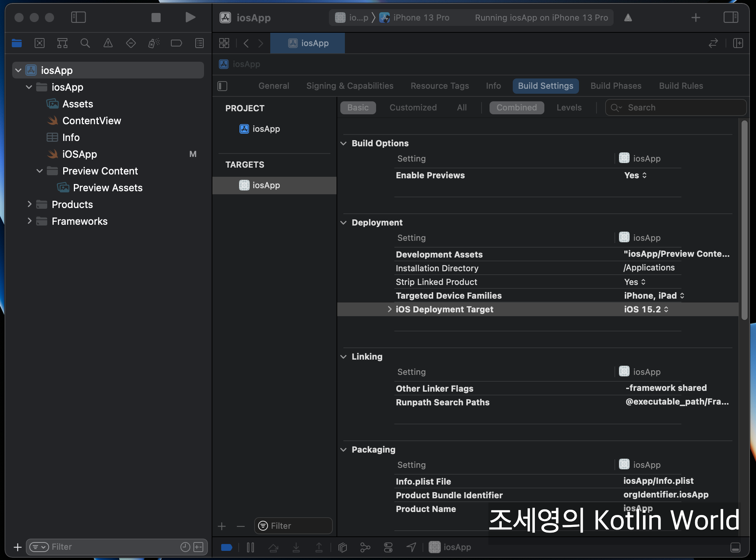
Task: Switch settings view to Levels
Action: tap(569, 108)
